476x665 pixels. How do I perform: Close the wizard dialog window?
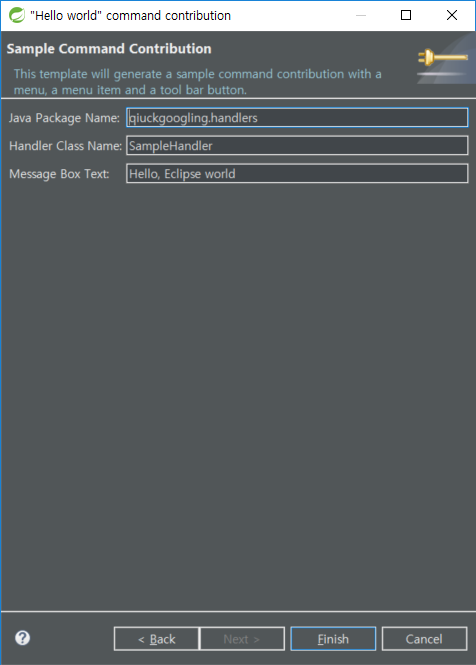(x=452, y=15)
